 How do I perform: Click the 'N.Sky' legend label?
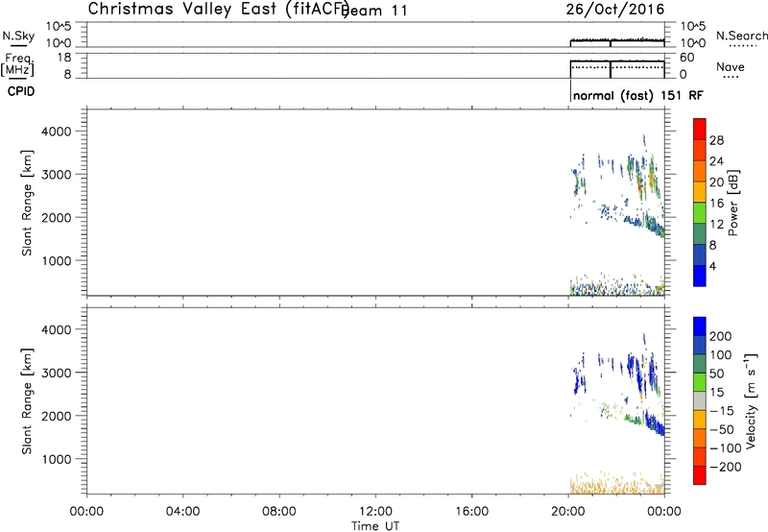coord(18,36)
